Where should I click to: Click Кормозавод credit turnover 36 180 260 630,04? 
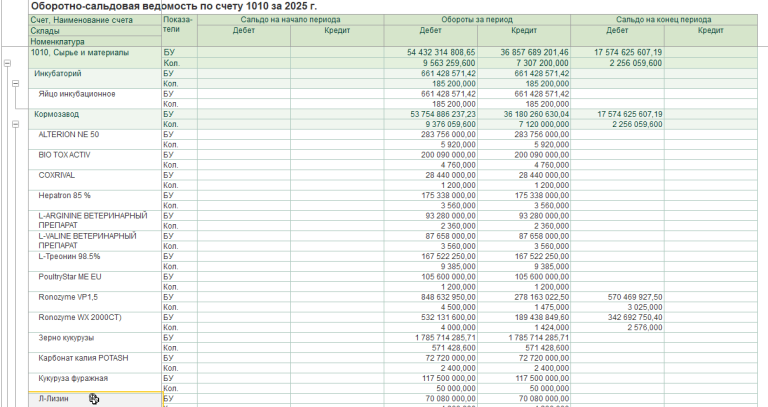pos(536,114)
